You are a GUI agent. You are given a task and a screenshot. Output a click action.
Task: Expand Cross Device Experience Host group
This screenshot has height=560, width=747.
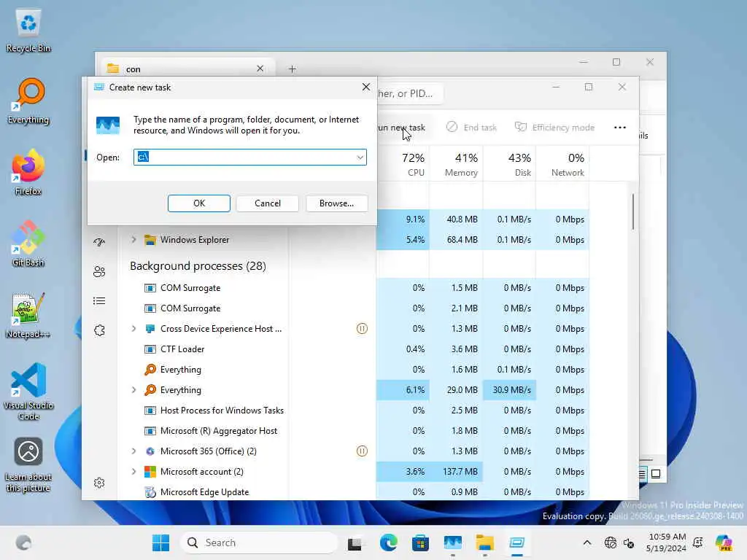click(x=134, y=329)
